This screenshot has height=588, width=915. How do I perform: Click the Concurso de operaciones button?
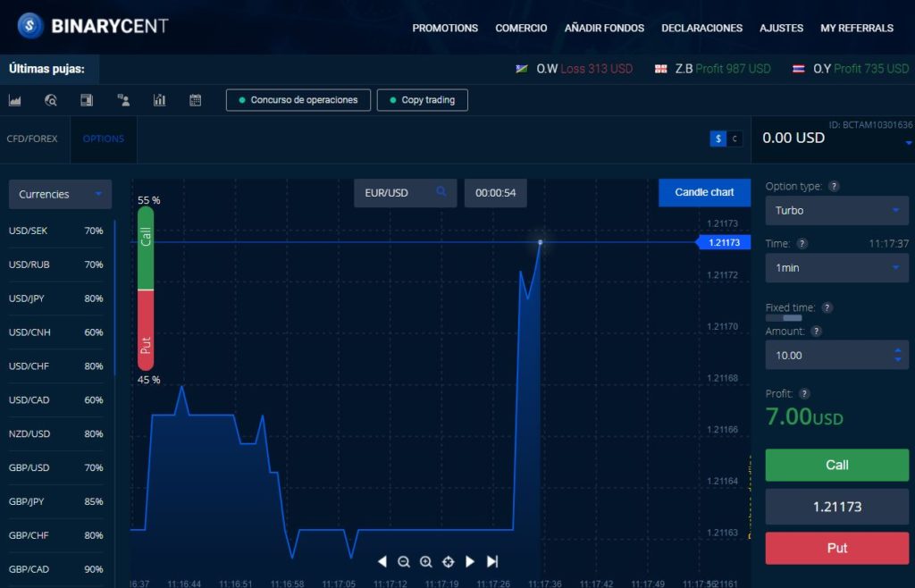click(298, 100)
